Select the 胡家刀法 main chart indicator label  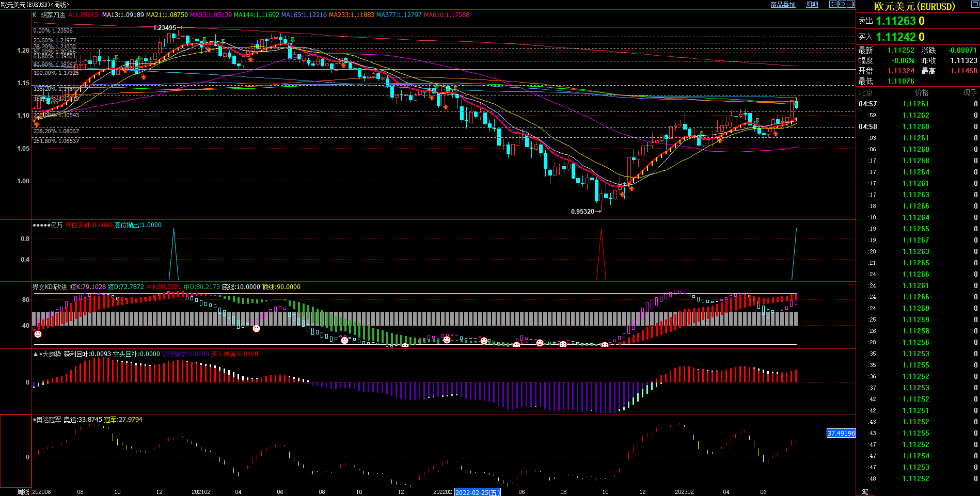53,15
